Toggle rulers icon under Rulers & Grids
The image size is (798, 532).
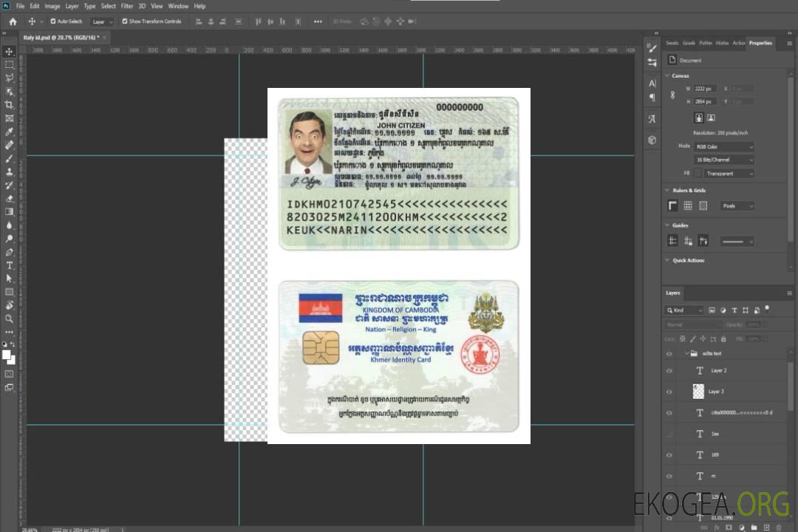(673, 205)
